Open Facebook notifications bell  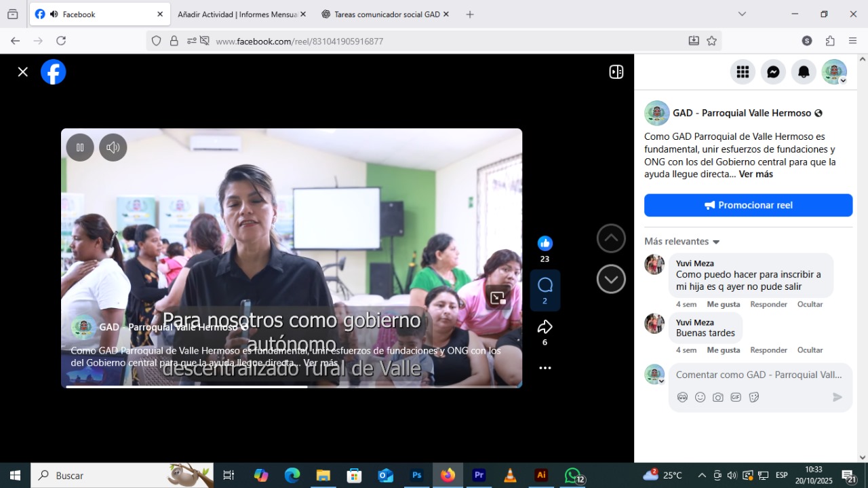click(x=804, y=72)
